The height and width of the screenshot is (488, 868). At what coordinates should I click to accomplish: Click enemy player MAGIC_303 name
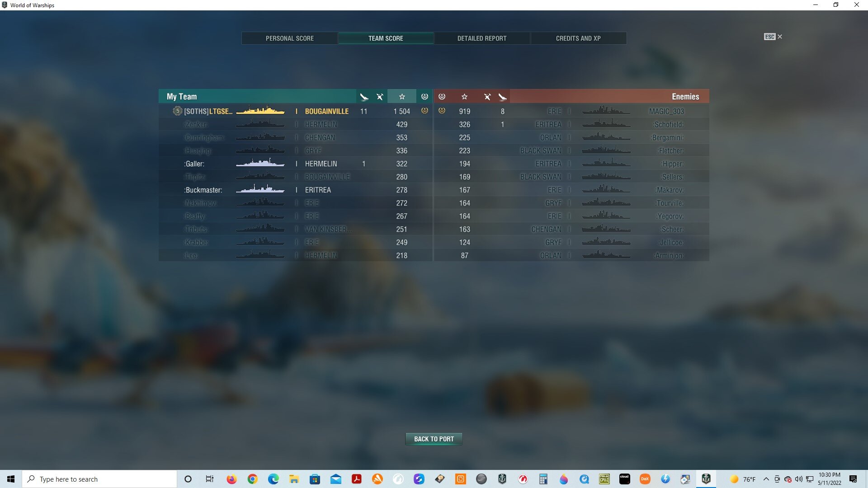666,111
